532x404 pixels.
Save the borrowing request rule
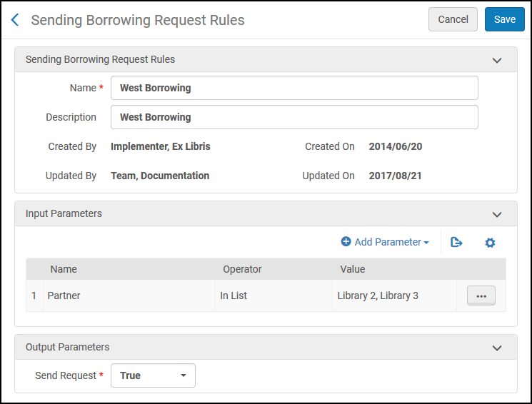(x=505, y=19)
